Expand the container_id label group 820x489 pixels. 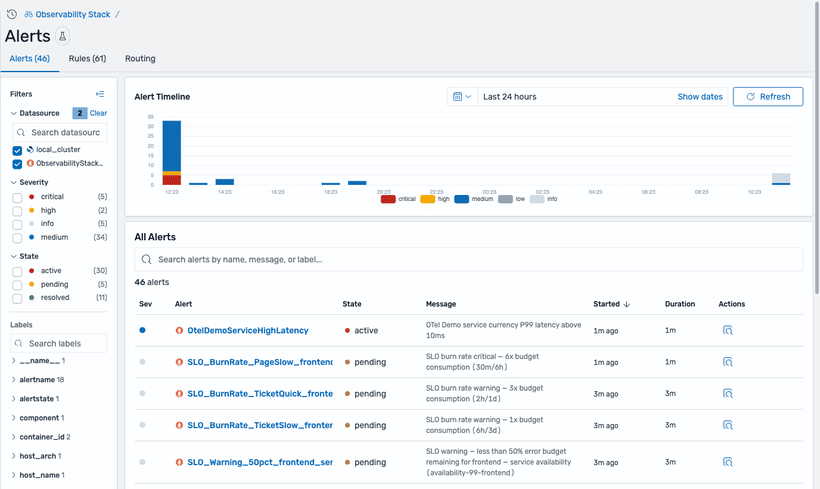pos(13,437)
